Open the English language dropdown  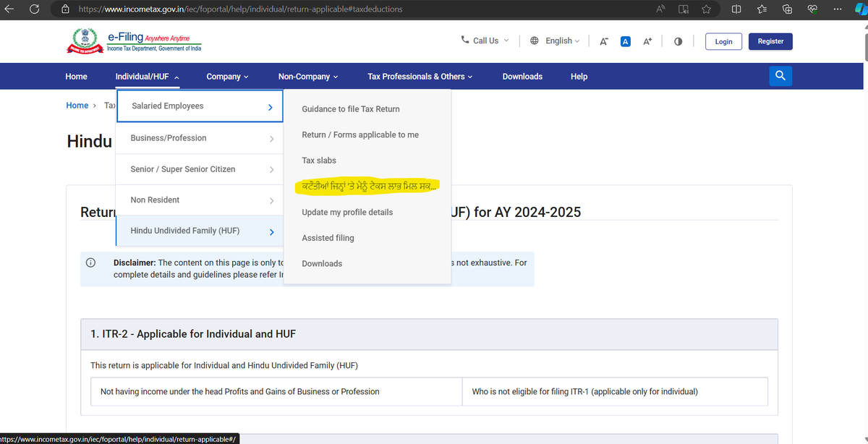pyautogui.click(x=555, y=40)
